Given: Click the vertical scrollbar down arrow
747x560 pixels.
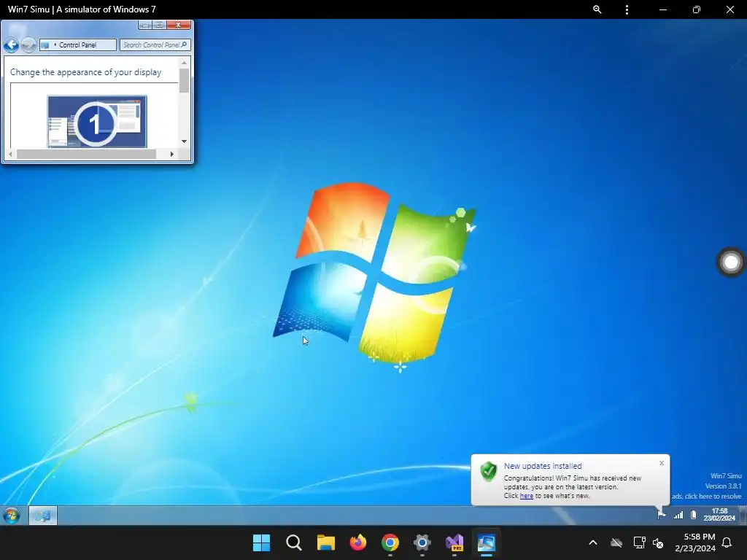Looking at the screenshot, I should [184, 141].
